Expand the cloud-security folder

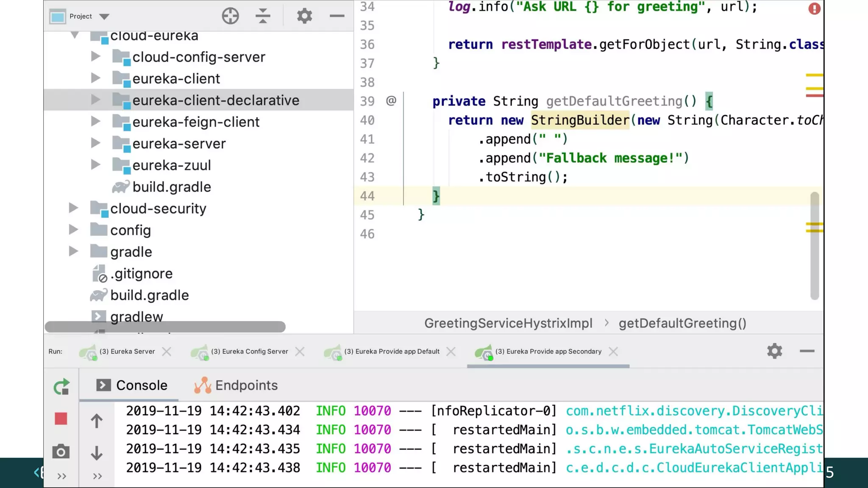click(73, 208)
